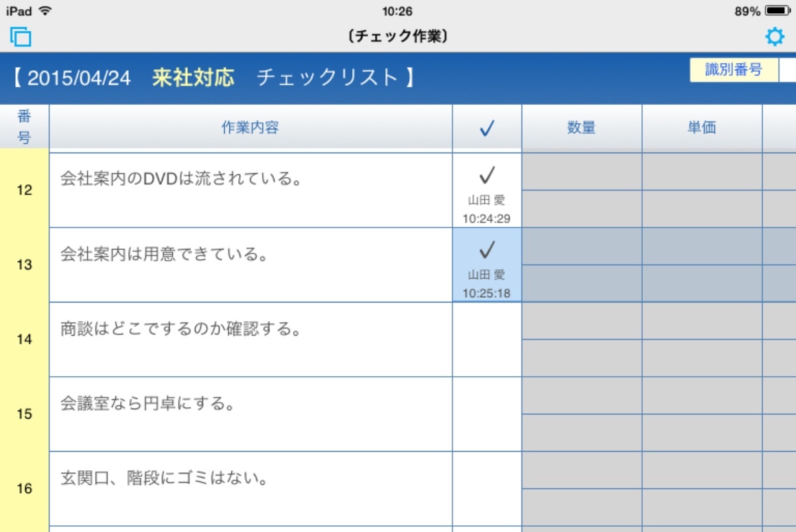Tap task text 会議室なら円卓にする。
Screen dimensions: 796x532
(x=148, y=403)
